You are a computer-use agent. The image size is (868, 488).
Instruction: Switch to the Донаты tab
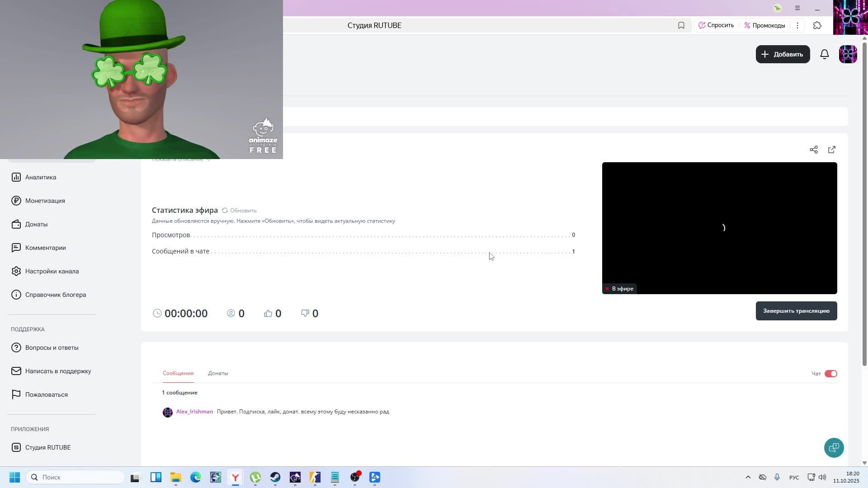(218, 373)
